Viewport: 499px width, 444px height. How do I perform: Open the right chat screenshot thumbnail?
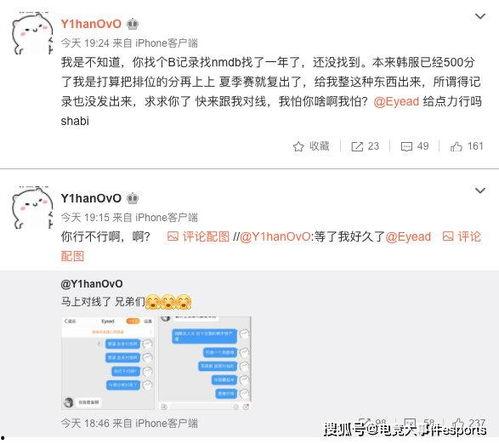205,363
